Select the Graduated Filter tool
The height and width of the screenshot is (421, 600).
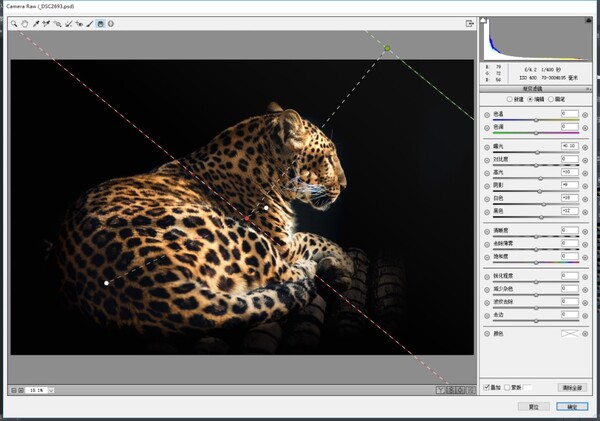click(101, 24)
